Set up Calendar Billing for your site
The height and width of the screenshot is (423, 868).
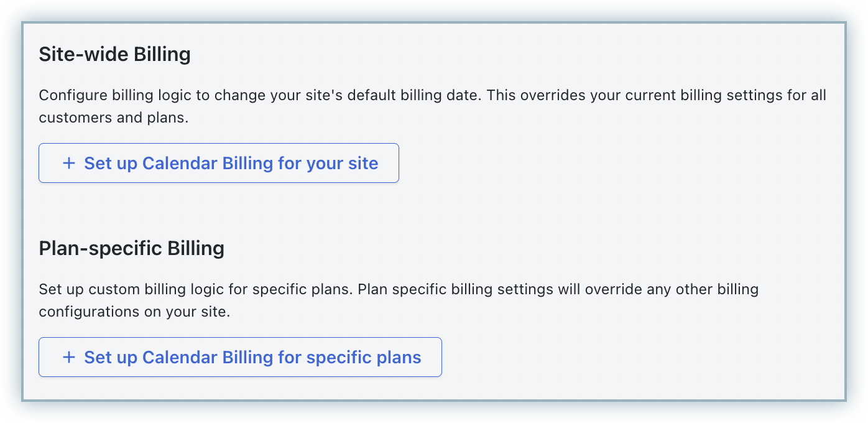[x=218, y=163]
